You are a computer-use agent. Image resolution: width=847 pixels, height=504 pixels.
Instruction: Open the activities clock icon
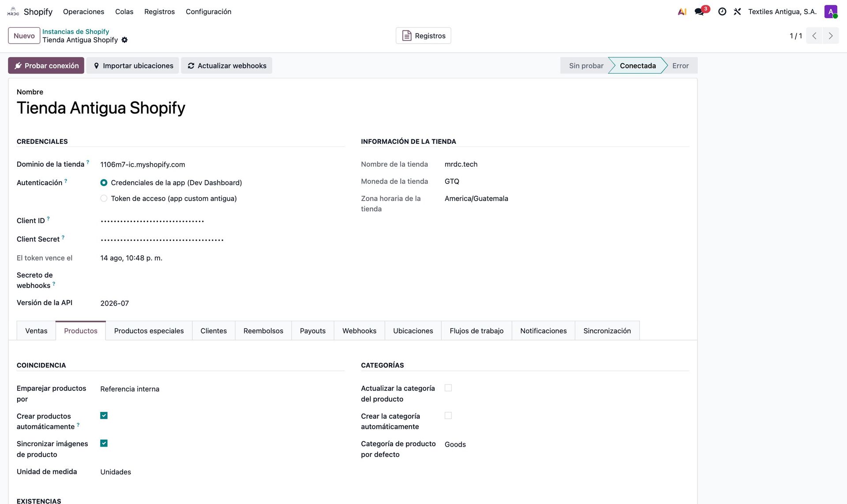coord(722,11)
